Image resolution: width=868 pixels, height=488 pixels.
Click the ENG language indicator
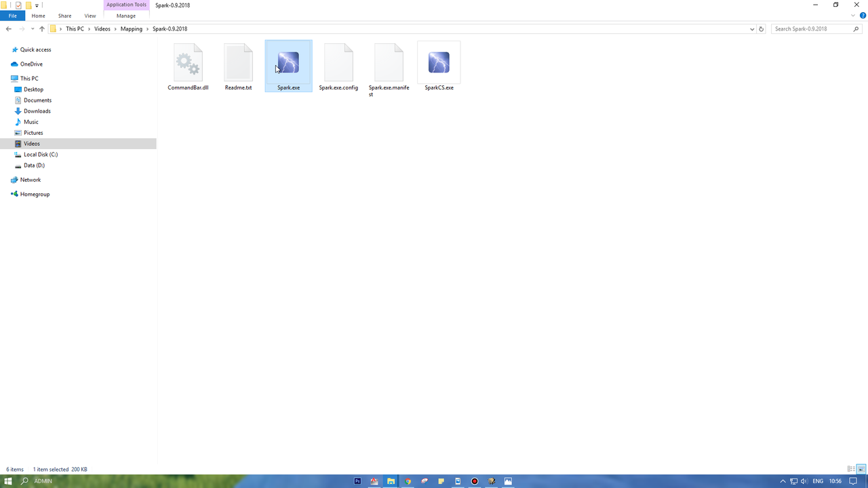[x=818, y=481]
